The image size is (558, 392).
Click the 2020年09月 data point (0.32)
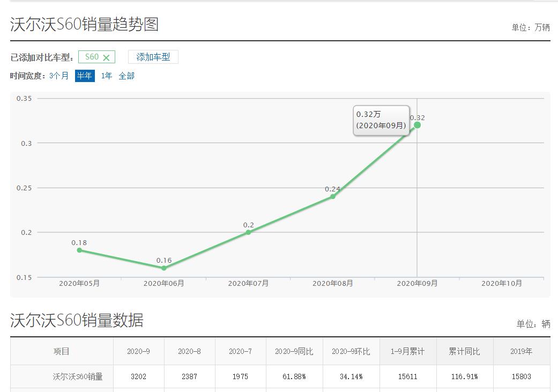click(x=417, y=125)
